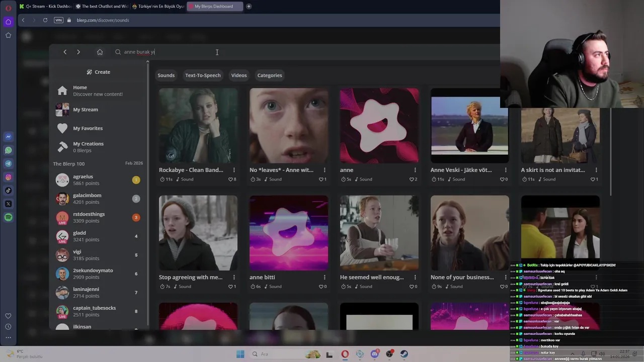Switch to the Videos tab

click(239, 75)
